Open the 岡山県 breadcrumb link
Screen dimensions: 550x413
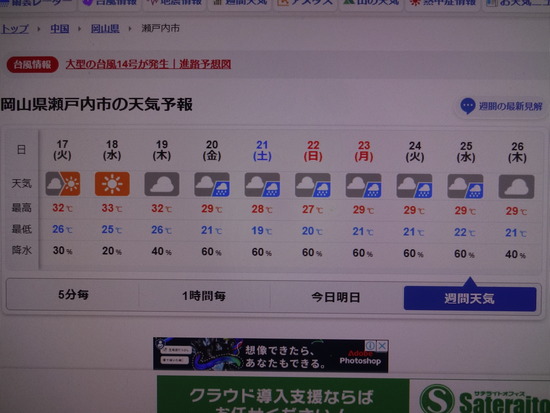click(x=105, y=28)
